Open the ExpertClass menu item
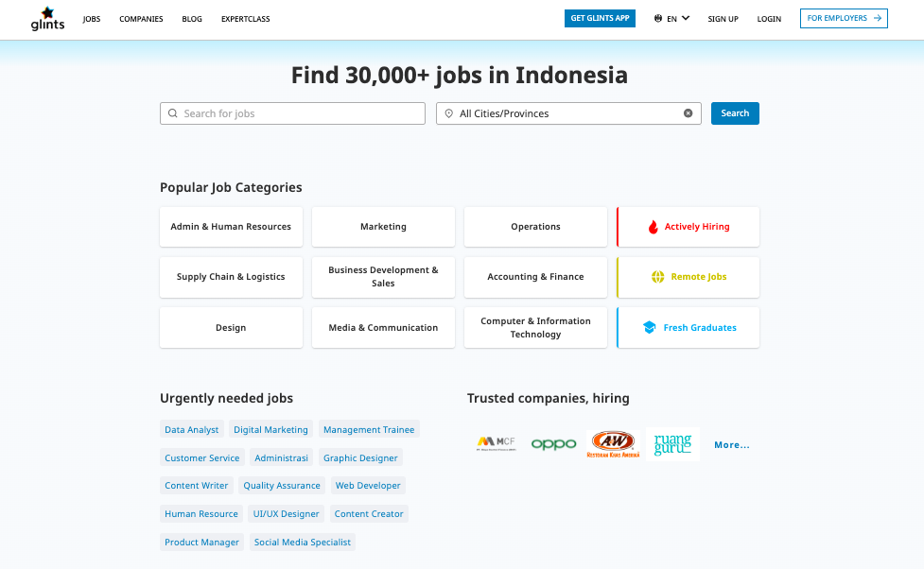924x569 pixels. tap(245, 19)
